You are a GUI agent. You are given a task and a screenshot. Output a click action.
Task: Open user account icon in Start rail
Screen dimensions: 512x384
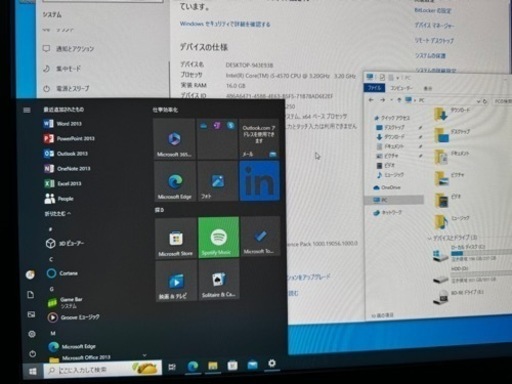[30, 275]
